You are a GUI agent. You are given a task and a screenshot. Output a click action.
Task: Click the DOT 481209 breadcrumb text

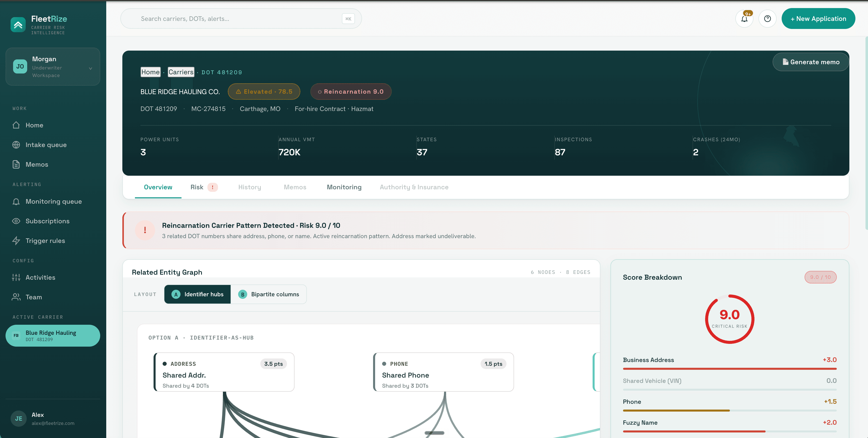[222, 72]
